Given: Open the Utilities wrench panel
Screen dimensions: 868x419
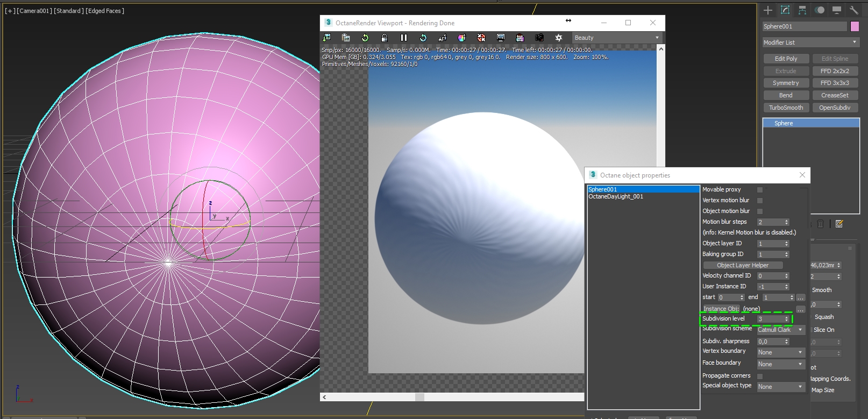Looking at the screenshot, I should [x=853, y=10].
